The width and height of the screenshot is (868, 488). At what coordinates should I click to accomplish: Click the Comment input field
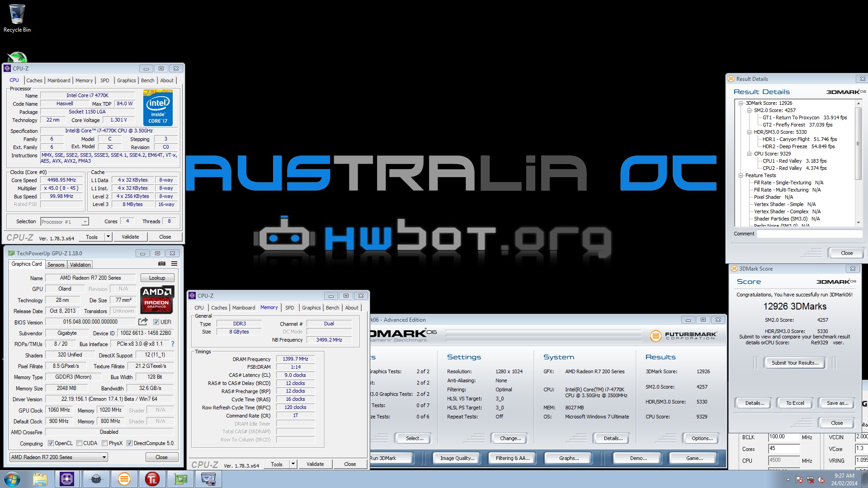click(810, 234)
